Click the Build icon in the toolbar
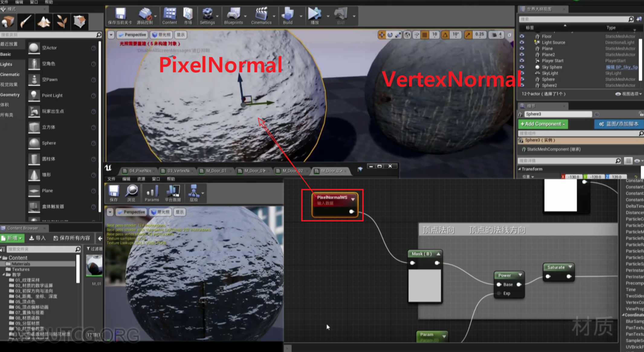This screenshot has width=644, height=352. click(288, 14)
